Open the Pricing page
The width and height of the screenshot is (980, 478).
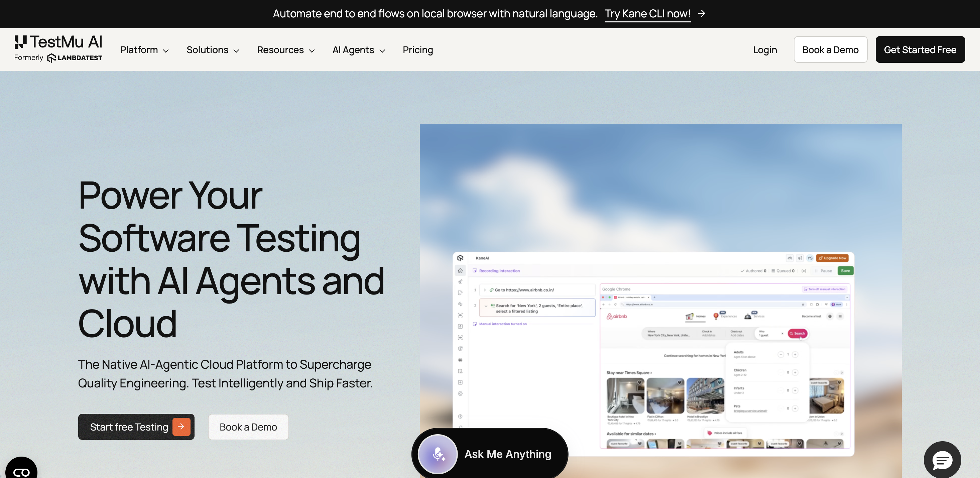click(418, 50)
